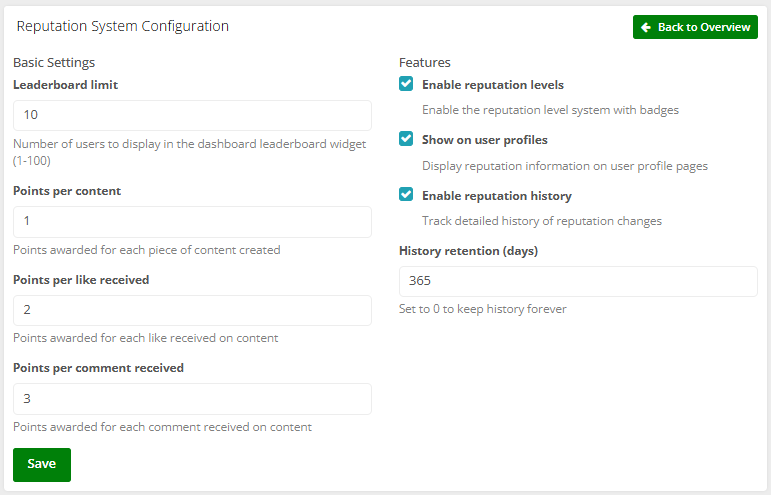Click the "Points per content" field label

(67, 191)
